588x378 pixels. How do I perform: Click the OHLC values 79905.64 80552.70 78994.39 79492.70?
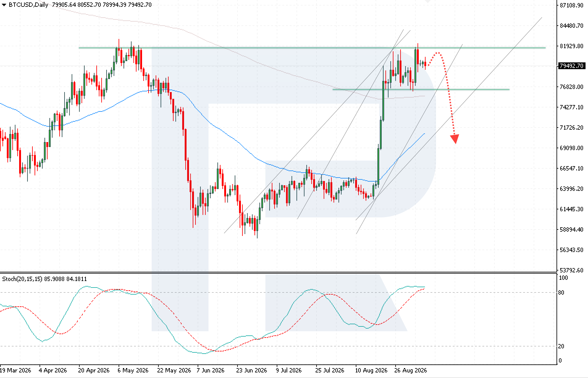pyautogui.click(x=102, y=5)
